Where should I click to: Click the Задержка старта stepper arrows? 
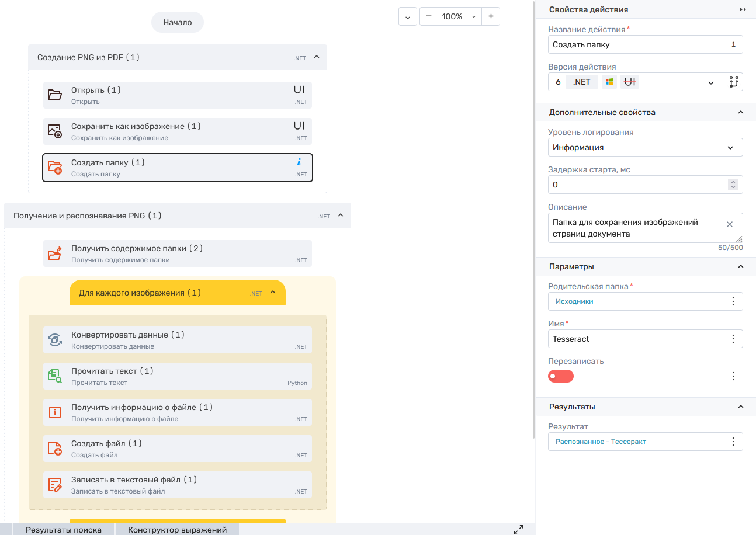[x=733, y=185]
